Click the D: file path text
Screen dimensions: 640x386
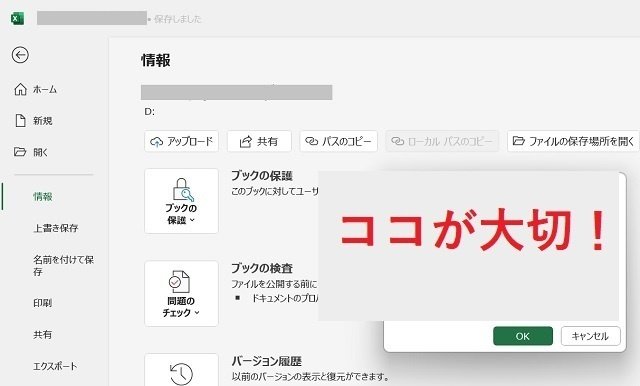point(149,112)
